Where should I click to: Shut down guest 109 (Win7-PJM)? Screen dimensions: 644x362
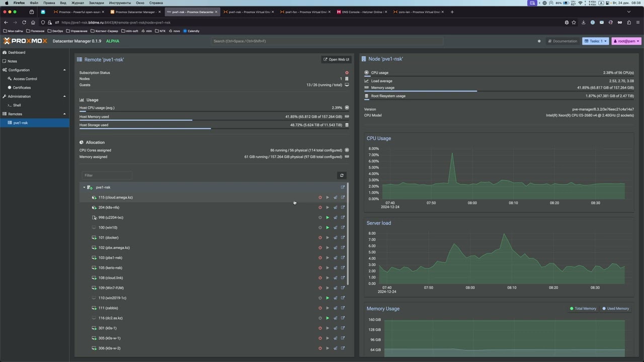coord(320,288)
